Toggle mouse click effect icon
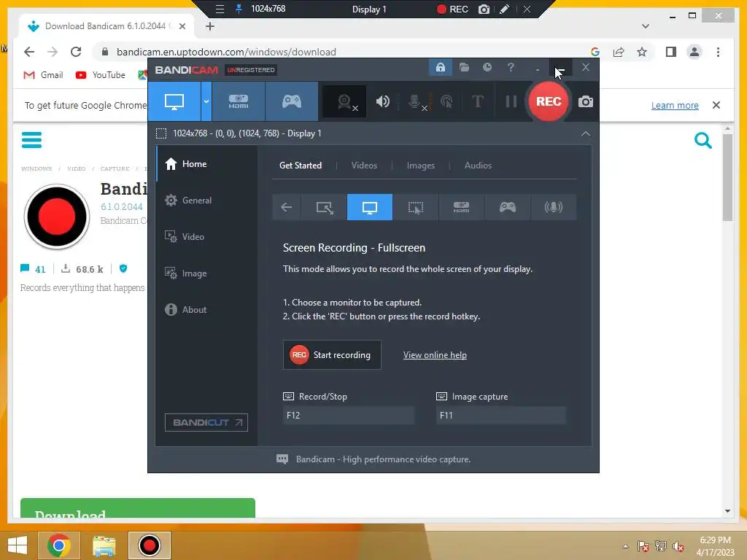 pos(447,101)
